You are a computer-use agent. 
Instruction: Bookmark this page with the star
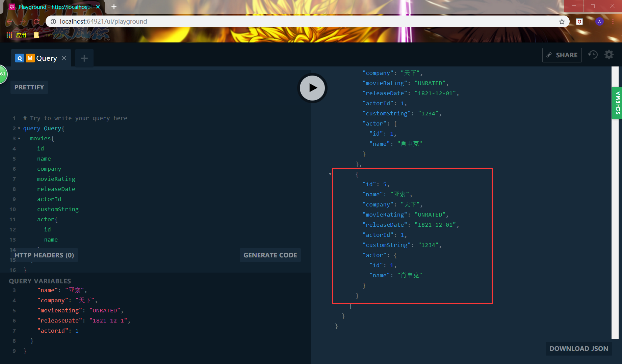[562, 22]
